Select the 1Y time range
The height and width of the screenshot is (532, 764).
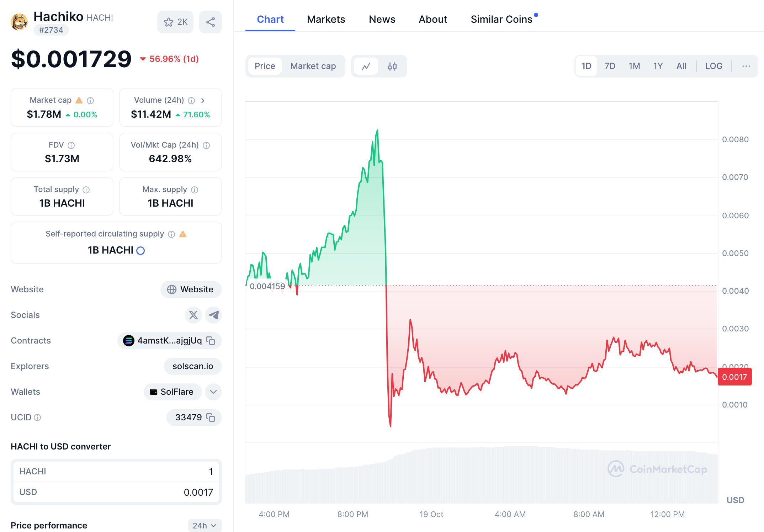(658, 66)
